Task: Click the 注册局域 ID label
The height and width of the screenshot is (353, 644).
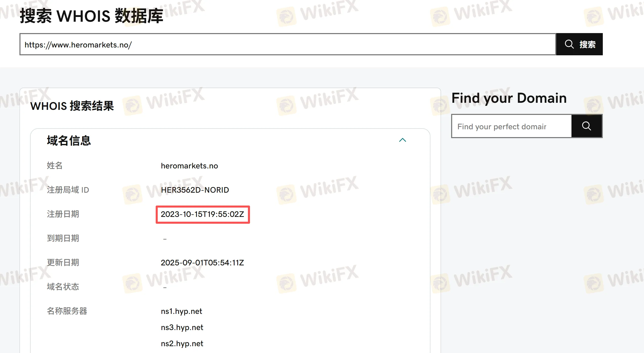Action: (x=68, y=190)
